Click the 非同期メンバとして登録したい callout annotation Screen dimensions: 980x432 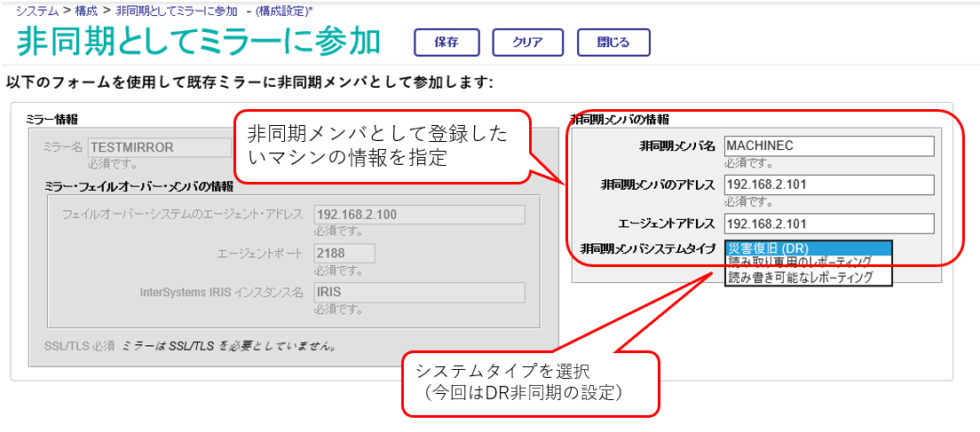point(382,146)
